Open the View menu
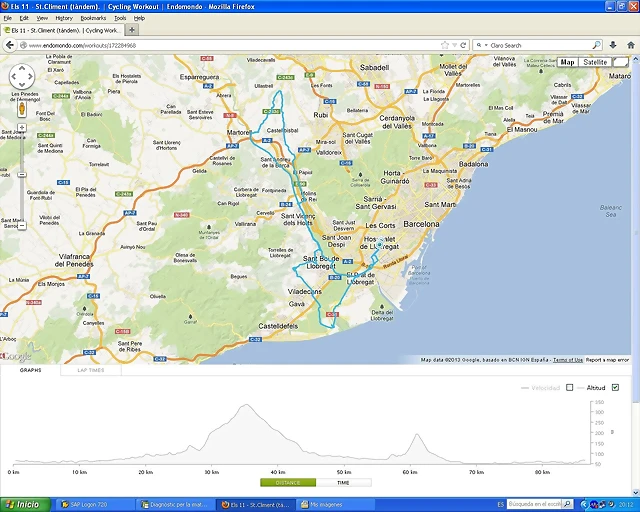 click(42, 18)
